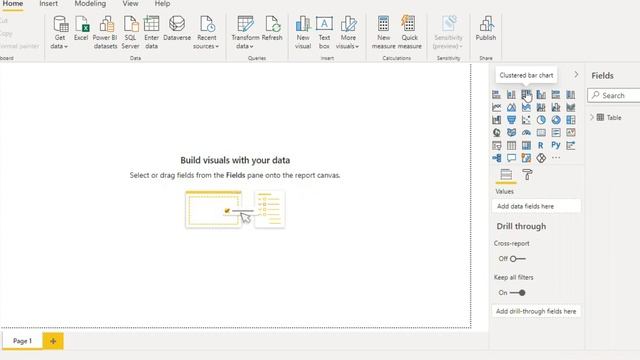The image size is (640, 360).
Task: Add a new report page
Action: 53,341
